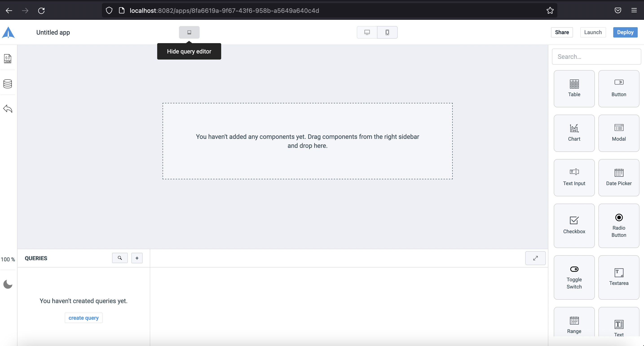Click the Deploy button

click(625, 32)
